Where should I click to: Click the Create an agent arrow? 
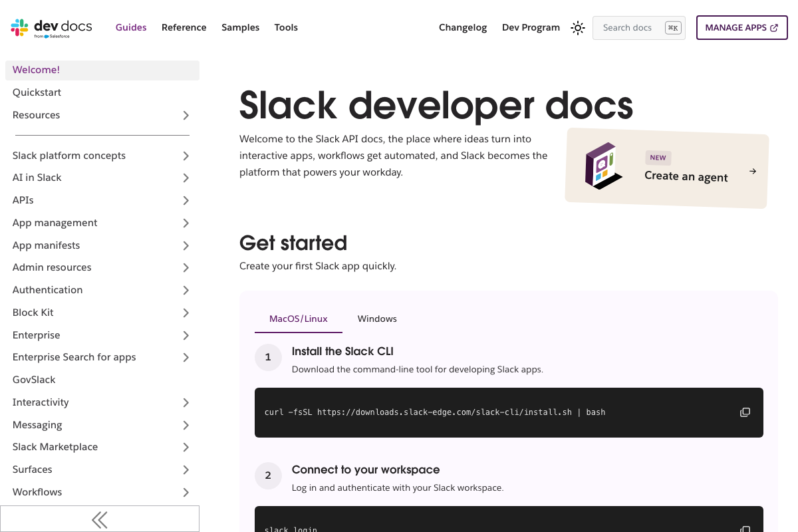[753, 172]
